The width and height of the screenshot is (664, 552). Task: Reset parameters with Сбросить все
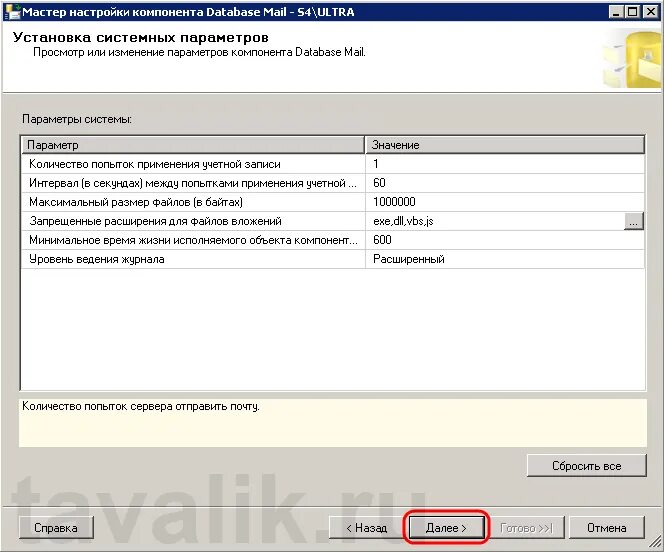click(x=587, y=466)
